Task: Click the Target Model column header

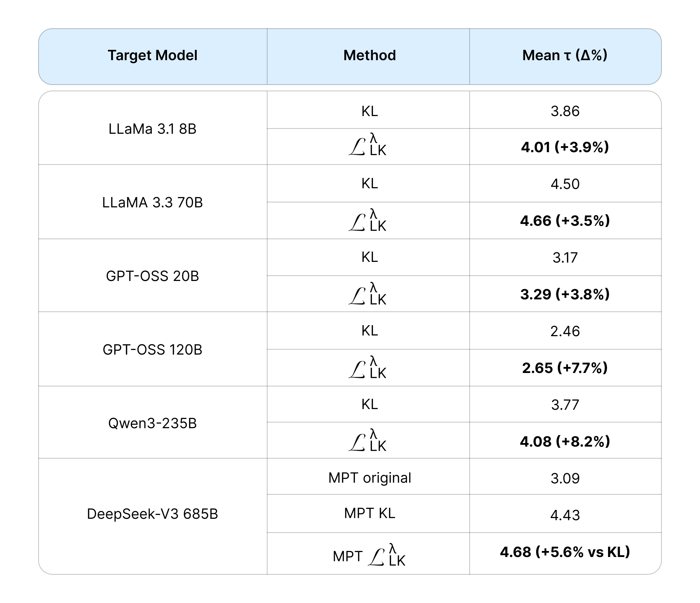Action: pyautogui.click(x=153, y=56)
